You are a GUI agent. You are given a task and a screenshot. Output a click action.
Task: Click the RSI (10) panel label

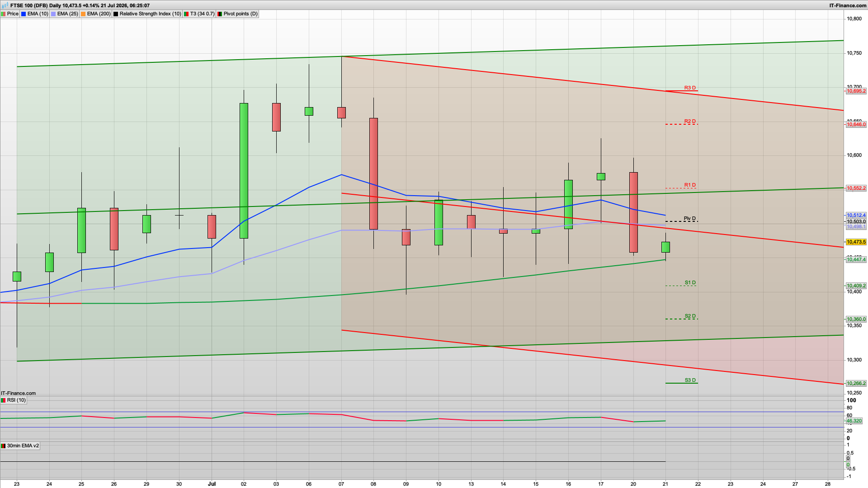[16, 400]
